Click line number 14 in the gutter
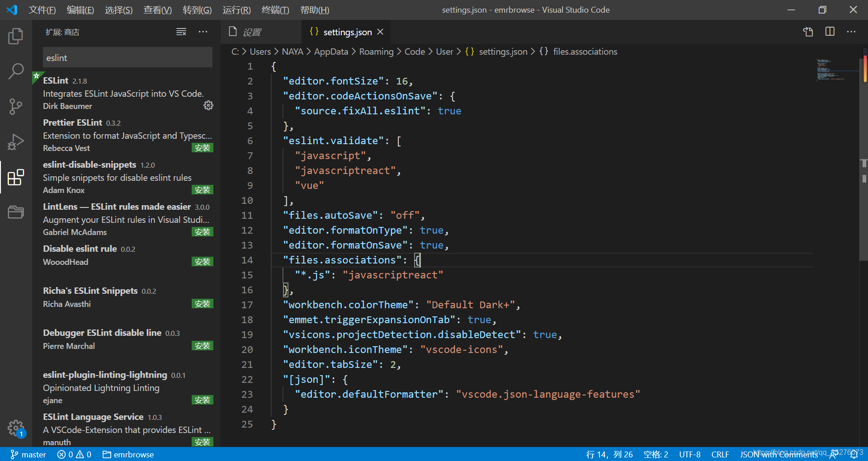The image size is (868, 461). click(247, 260)
